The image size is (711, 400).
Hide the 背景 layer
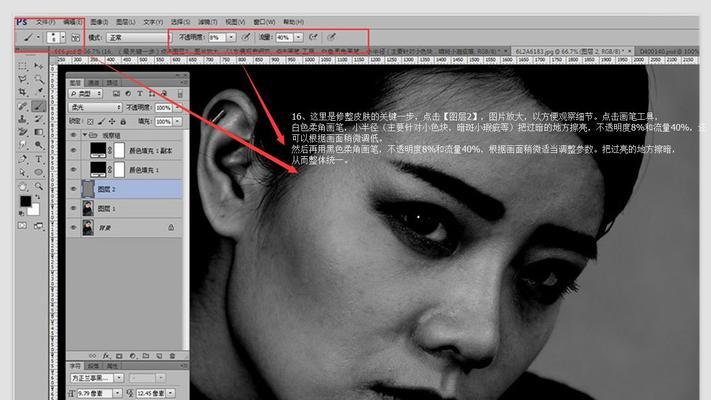point(73,227)
